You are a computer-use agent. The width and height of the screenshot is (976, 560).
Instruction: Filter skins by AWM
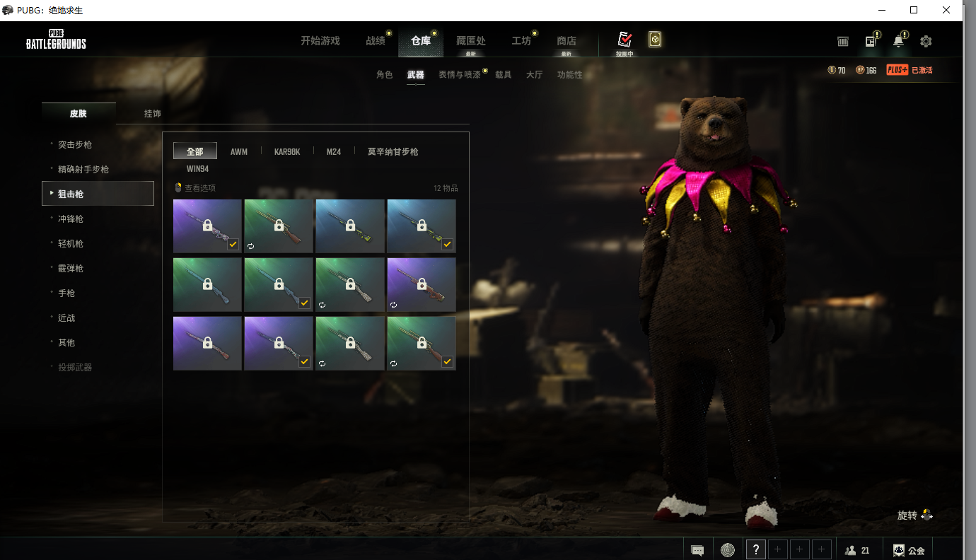point(239,151)
